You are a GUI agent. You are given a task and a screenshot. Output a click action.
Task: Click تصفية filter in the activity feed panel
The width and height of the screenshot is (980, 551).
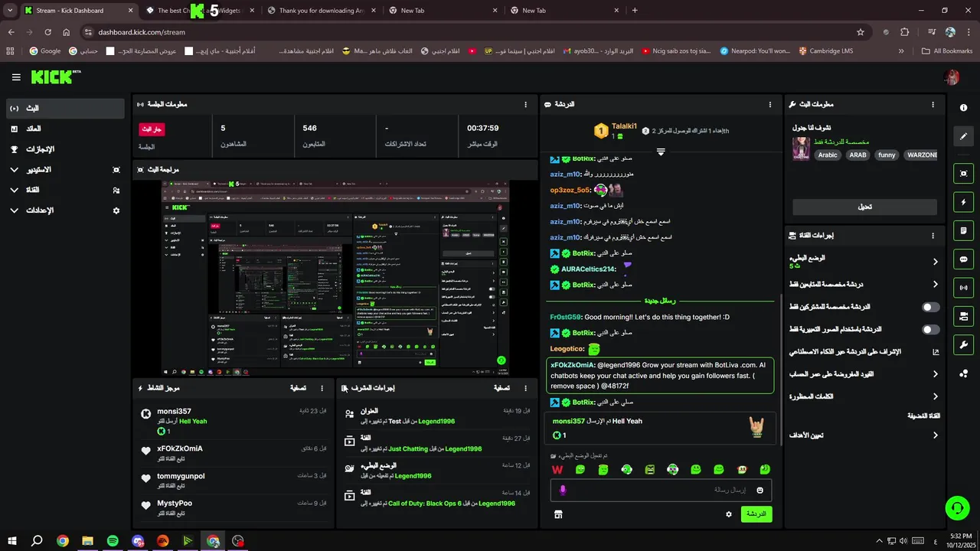[298, 388]
